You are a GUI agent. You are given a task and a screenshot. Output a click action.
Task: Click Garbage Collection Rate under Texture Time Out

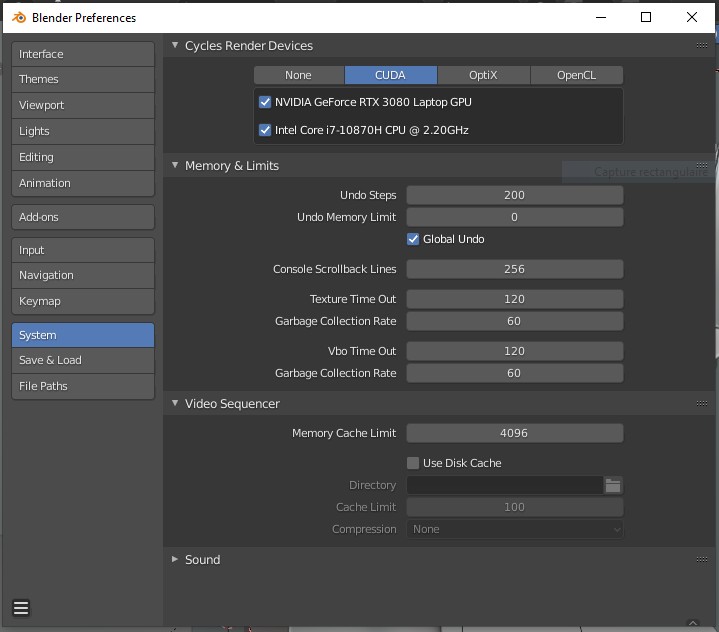[x=514, y=321]
